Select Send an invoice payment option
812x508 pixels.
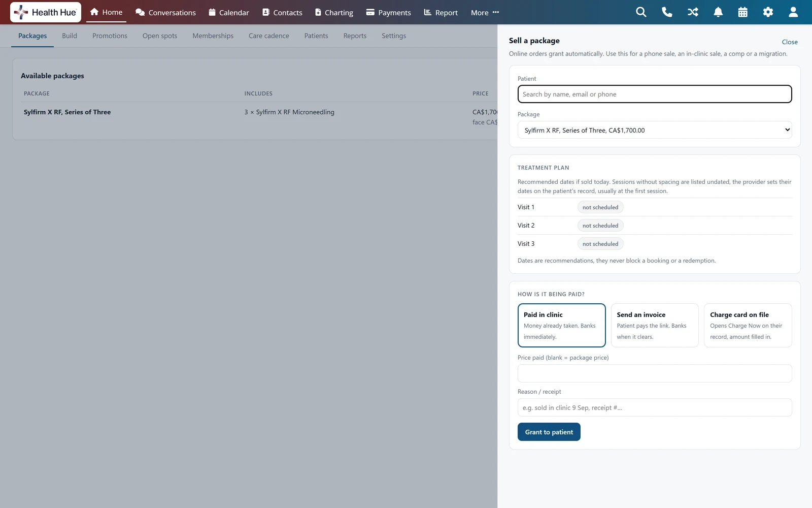(x=655, y=325)
